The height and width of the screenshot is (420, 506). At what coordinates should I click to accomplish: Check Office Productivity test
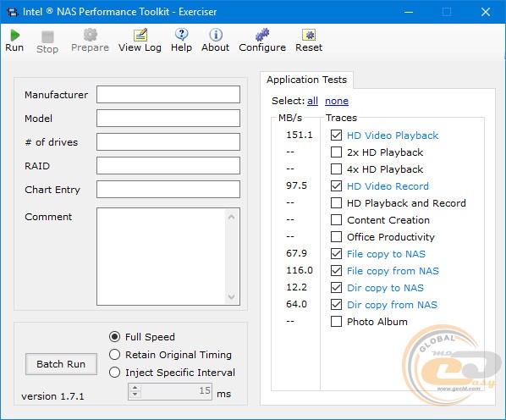click(x=336, y=236)
